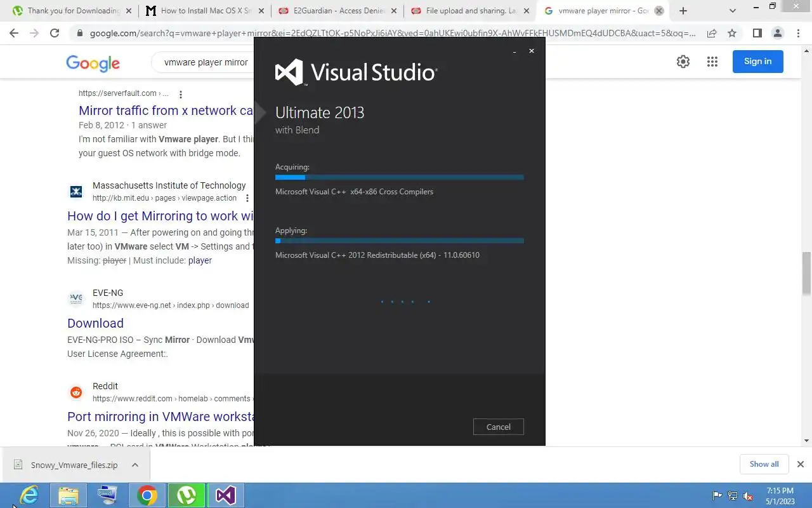Click the Reddit favicon
Image resolution: width=812 pixels, height=508 pixels.
click(x=76, y=392)
